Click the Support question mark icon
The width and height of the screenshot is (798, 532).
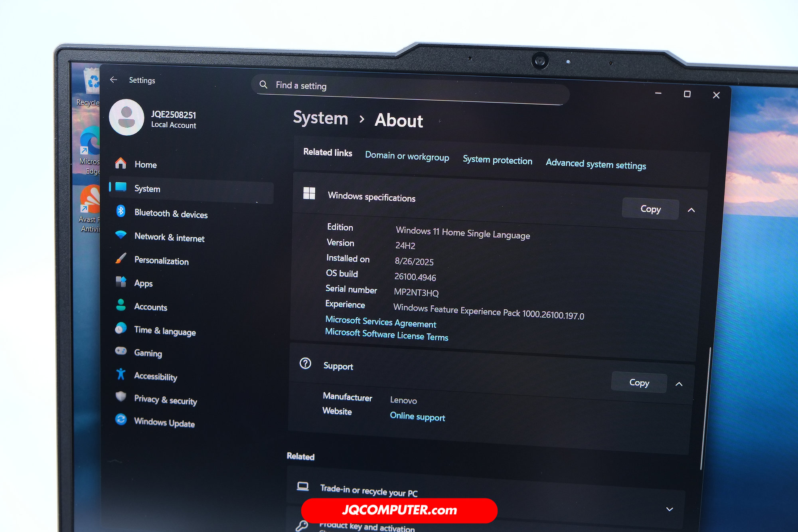(x=305, y=363)
